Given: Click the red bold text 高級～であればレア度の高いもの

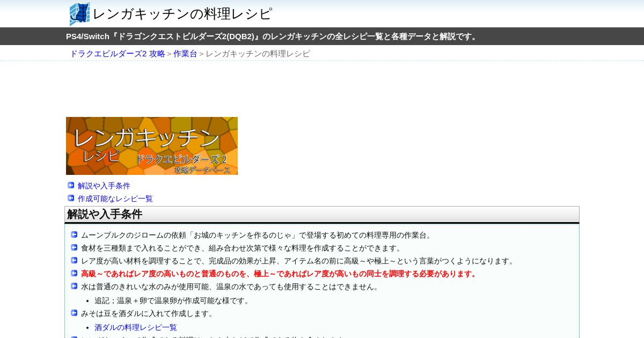Looking at the screenshot, I should pyautogui.click(x=280, y=274).
